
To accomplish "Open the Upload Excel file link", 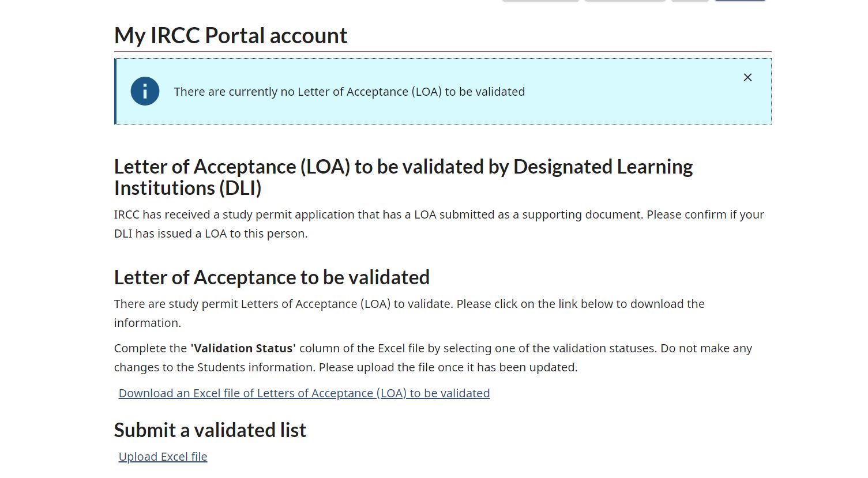I will 163,457.
